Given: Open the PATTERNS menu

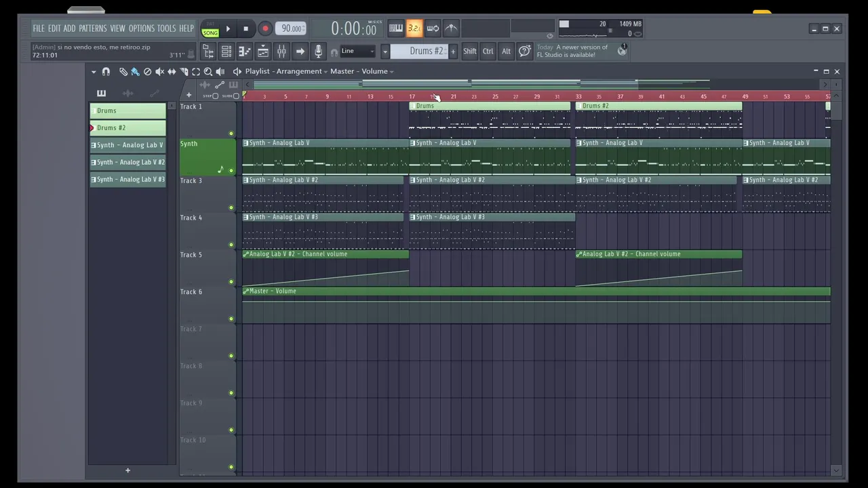Looking at the screenshot, I should [x=93, y=28].
